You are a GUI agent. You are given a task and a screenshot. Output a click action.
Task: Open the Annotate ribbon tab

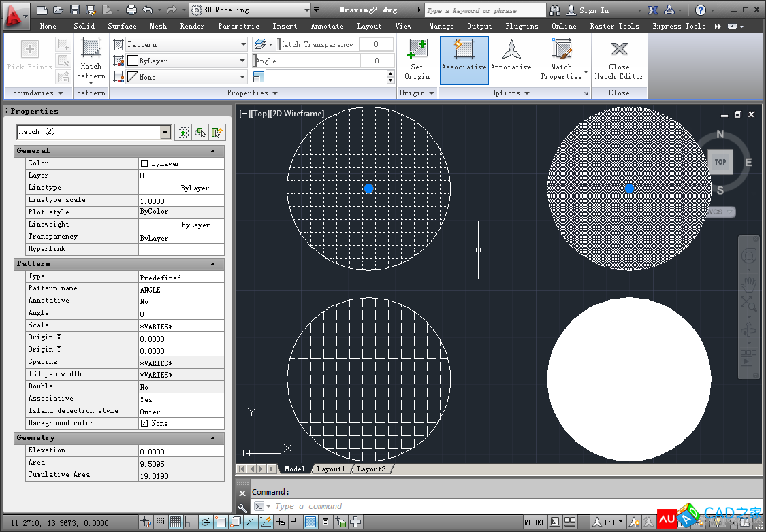click(327, 26)
